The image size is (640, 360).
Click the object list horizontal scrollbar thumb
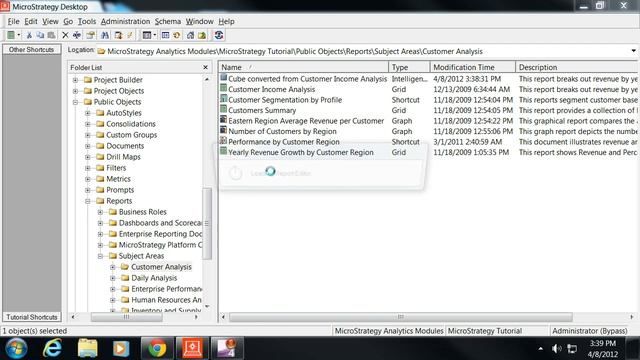point(400,317)
